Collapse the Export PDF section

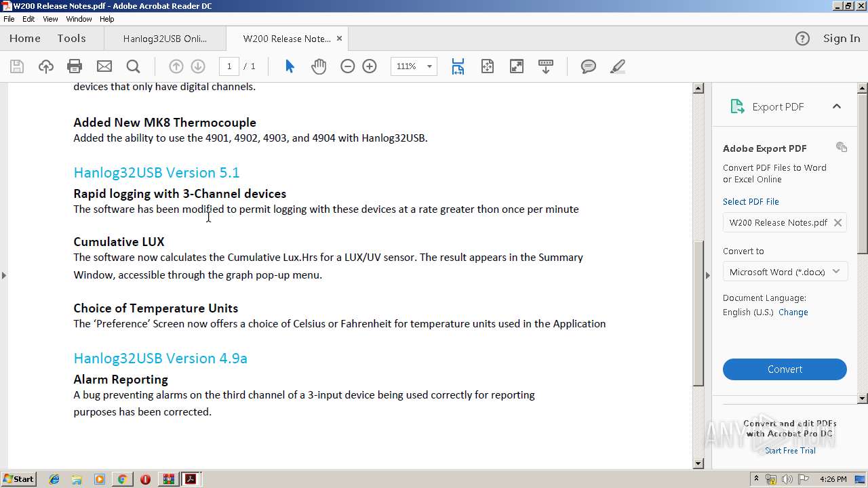[x=837, y=106]
